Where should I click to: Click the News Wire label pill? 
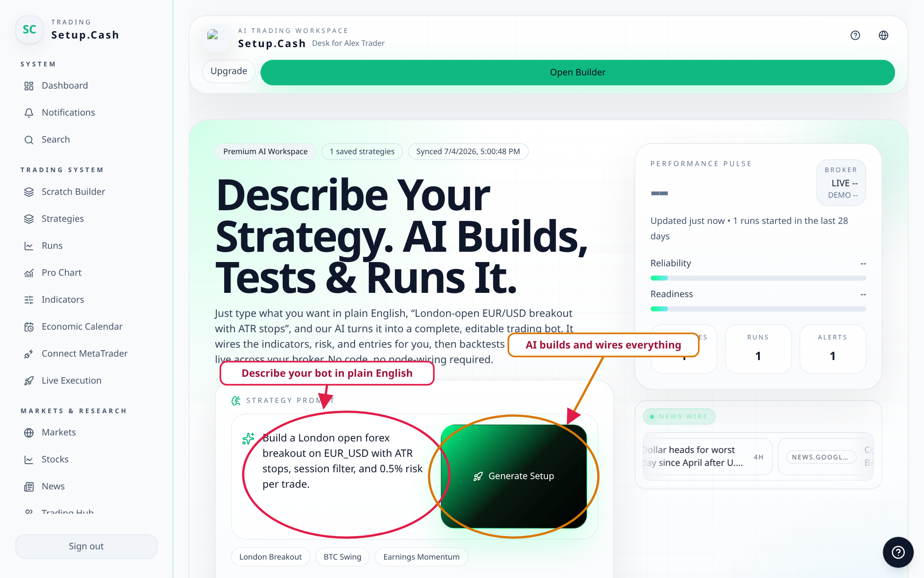coord(679,417)
